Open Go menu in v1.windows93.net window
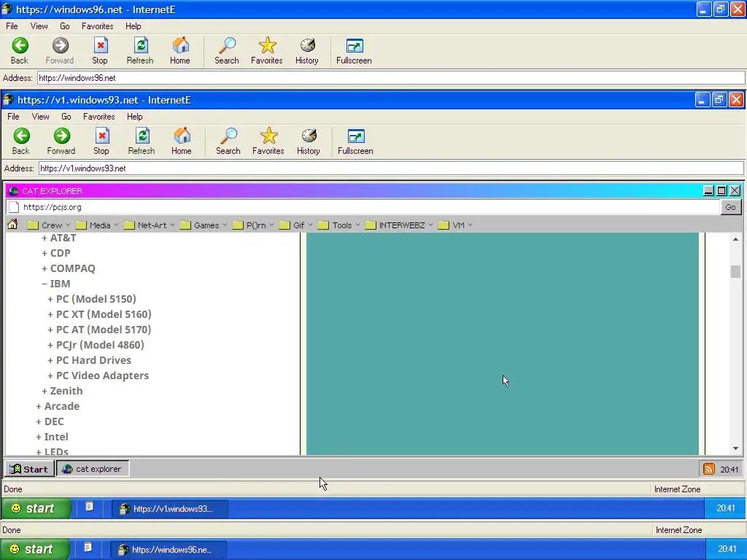The height and width of the screenshot is (560, 747). point(66,117)
